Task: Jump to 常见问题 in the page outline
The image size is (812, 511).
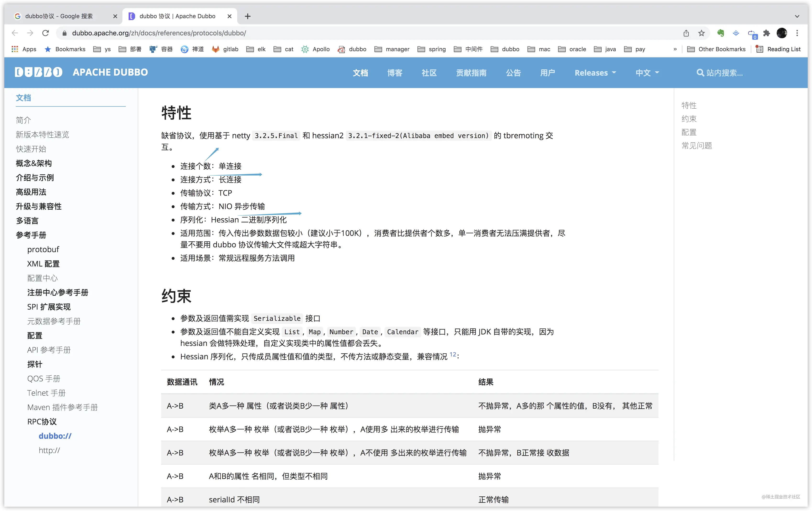Action: tap(697, 146)
